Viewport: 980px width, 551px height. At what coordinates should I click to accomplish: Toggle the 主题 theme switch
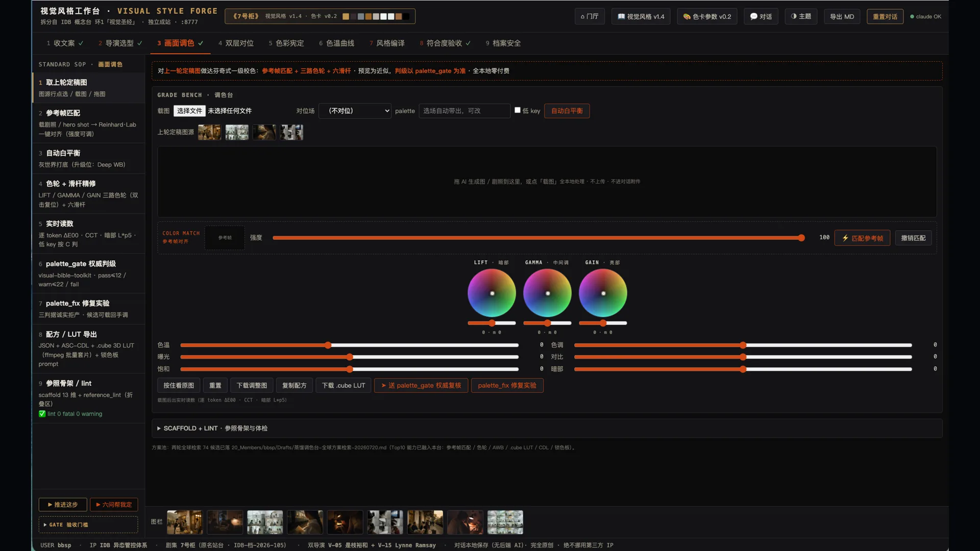tap(800, 16)
